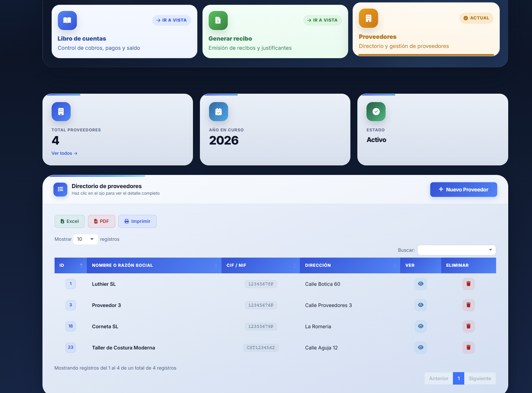Click the name Luthier SL
The width and height of the screenshot is (532, 393).
coord(104,284)
